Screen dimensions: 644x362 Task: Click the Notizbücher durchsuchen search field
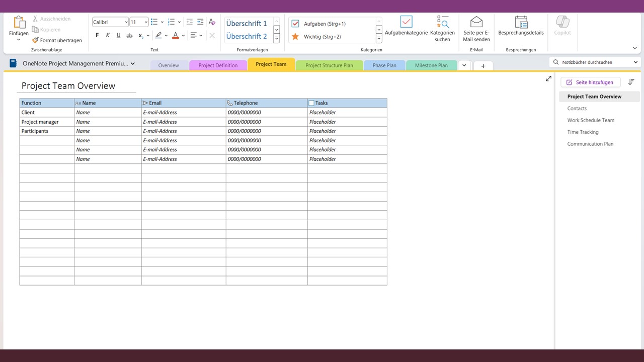(594, 62)
